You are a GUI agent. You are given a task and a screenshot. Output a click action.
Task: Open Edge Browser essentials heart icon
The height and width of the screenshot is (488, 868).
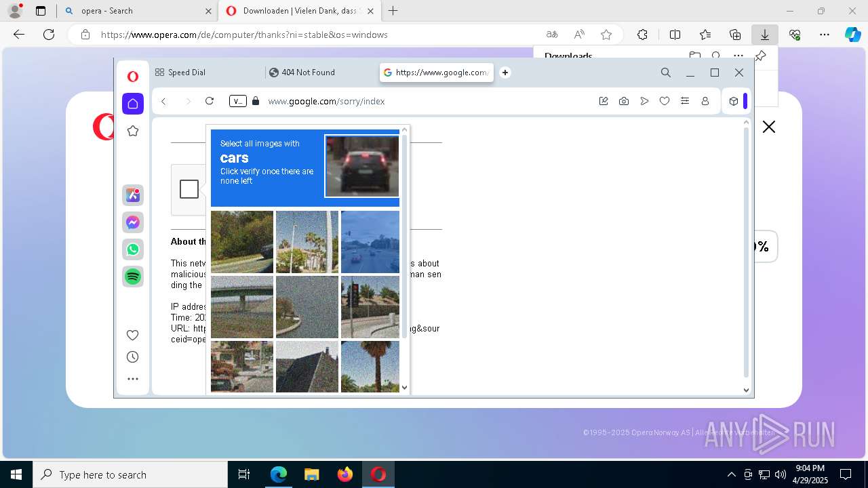click(x=795, y=35)
